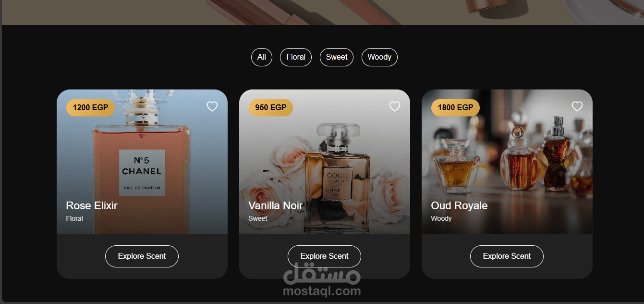Open Explore Scent under Vanilla Noir
Viewport: 644px width, 304px height.
pyautogui.click(x=324, y=256)
